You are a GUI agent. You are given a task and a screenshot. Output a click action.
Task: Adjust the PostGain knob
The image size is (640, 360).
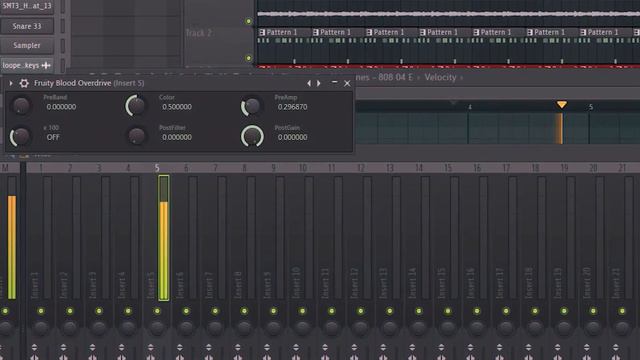(252, 136)
